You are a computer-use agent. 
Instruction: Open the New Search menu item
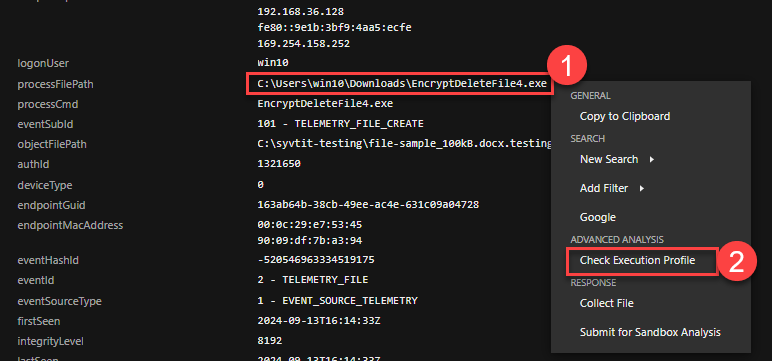coord(609,160)
